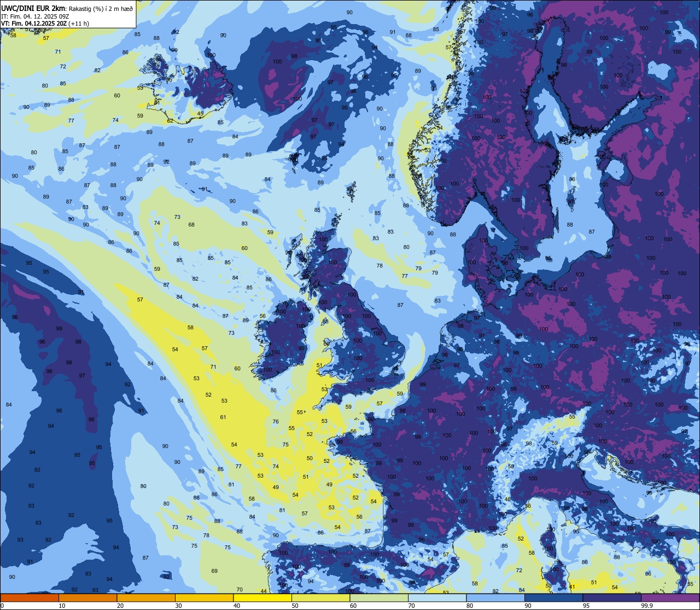
Task: Click the dark navy 95–99.9 legend swatch
Action: coord(612,597)
